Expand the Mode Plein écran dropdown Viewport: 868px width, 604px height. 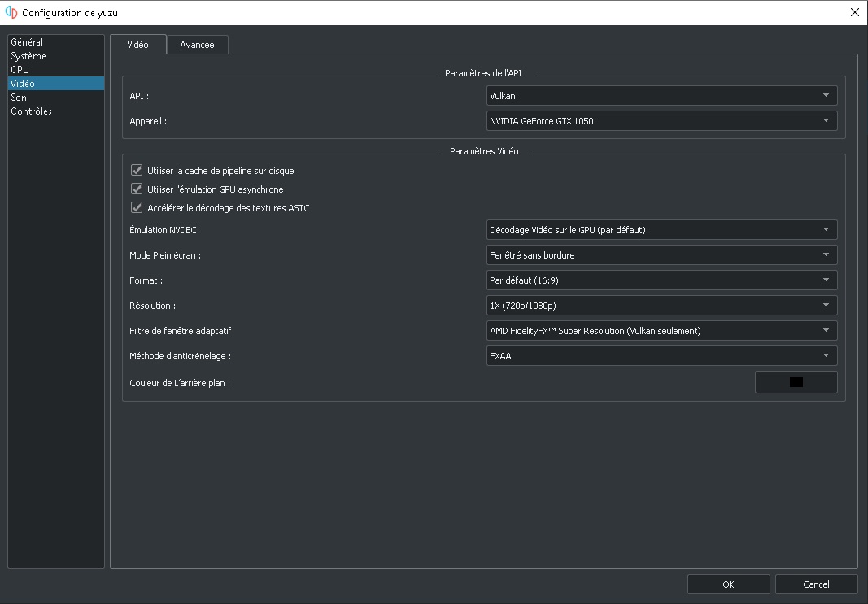[x=661, y=255]
